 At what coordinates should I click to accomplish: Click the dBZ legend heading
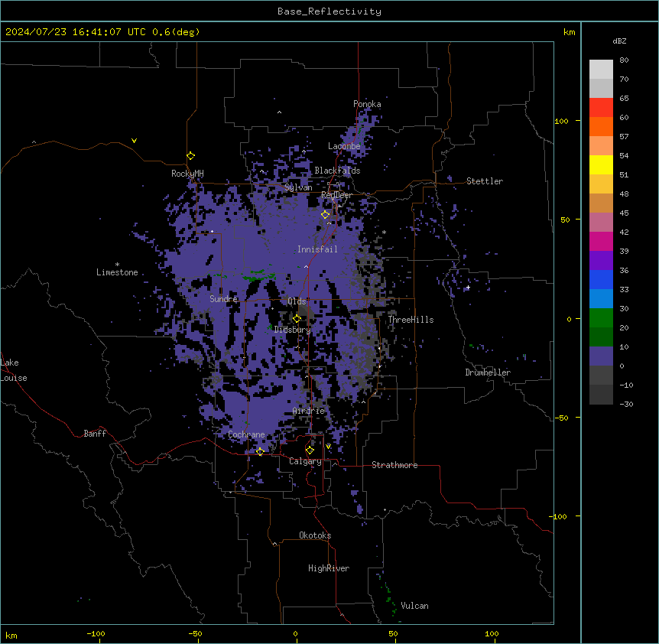click(619, 41)
